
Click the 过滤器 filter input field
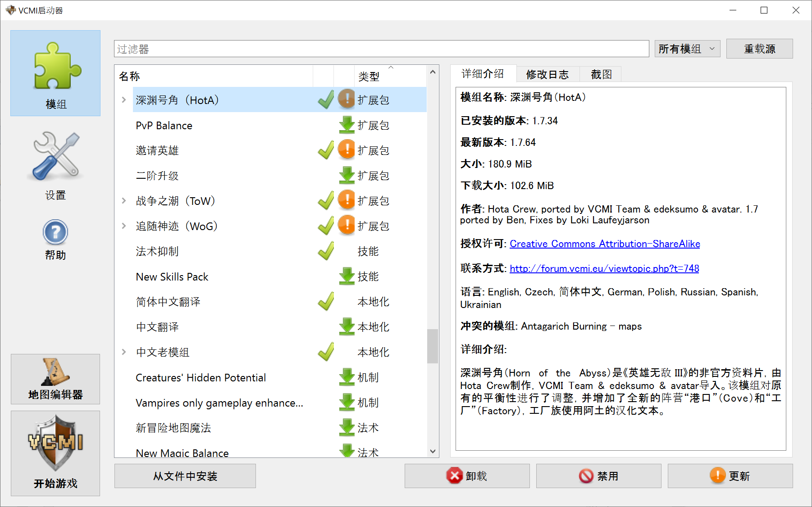[381, 49]
